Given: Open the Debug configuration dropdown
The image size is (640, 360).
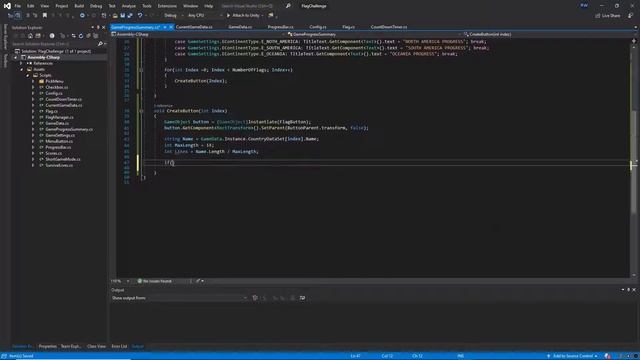Looking at the screenshot, I should (173, 16).
